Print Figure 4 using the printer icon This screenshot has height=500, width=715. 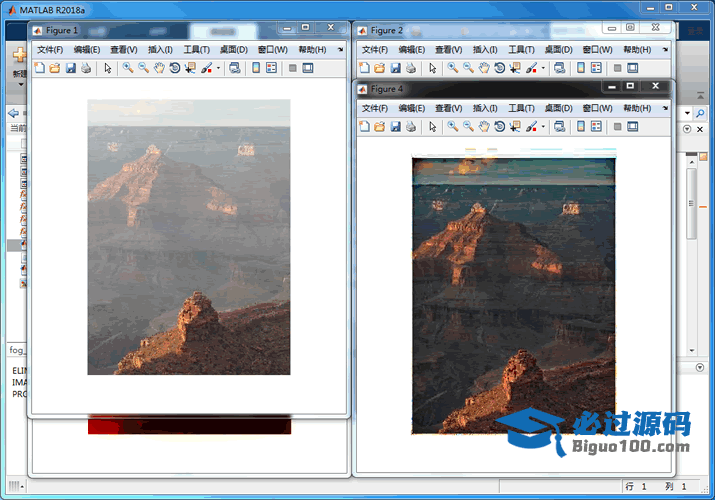pos(411,127)
